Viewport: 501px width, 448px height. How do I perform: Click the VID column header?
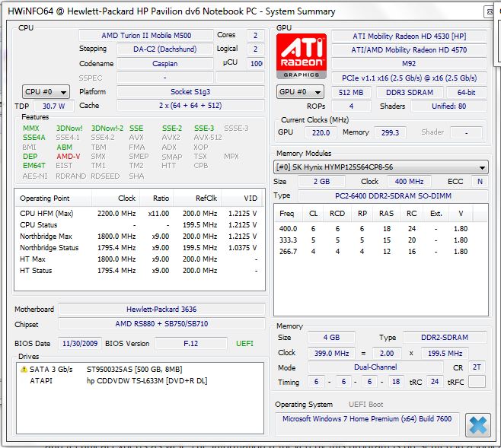(x=242, y=199)
